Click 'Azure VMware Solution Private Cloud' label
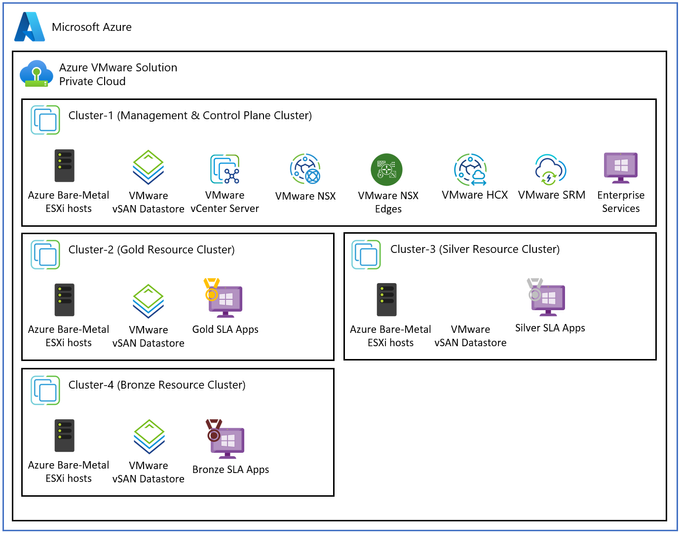This screenshot has width=680, height=533. point(118,74)
